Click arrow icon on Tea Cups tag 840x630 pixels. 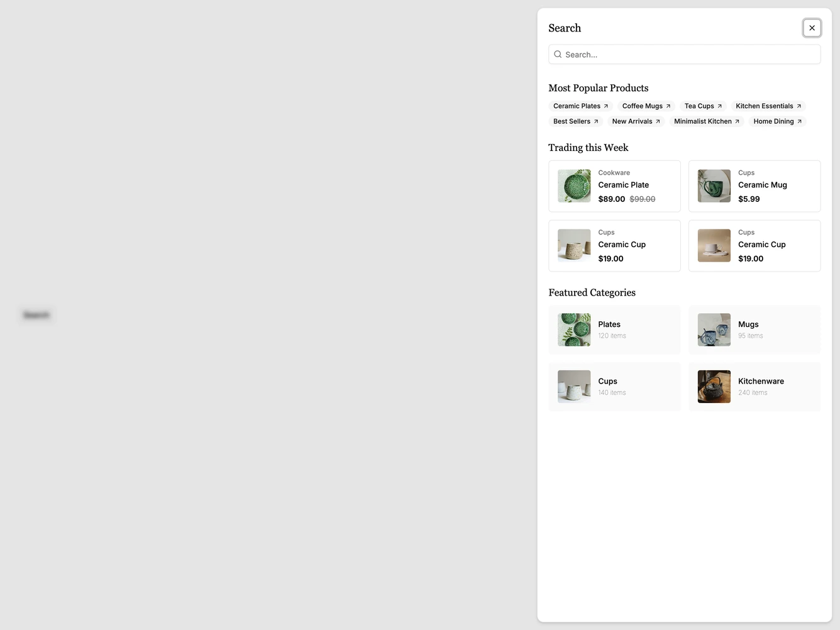pyautogui.click(x=720, y=106)
